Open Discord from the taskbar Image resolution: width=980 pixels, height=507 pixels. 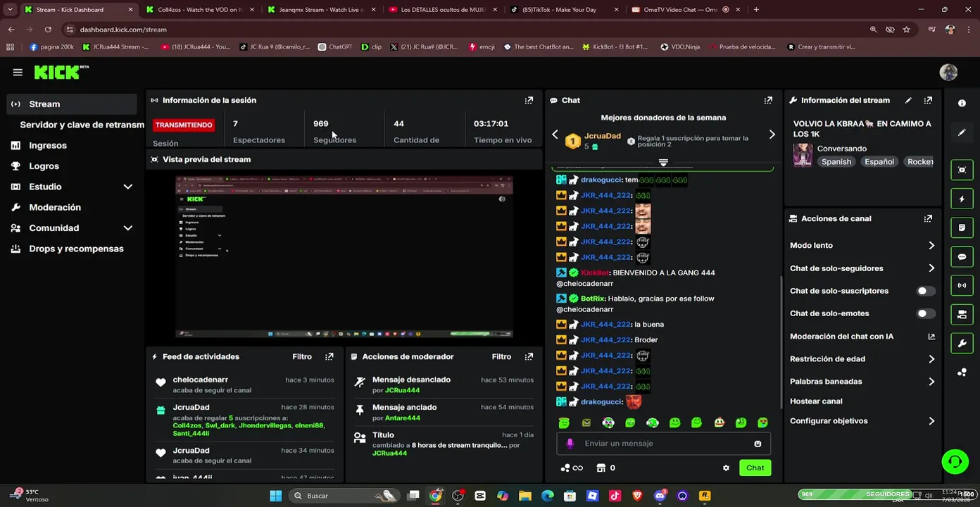[660, 496]
